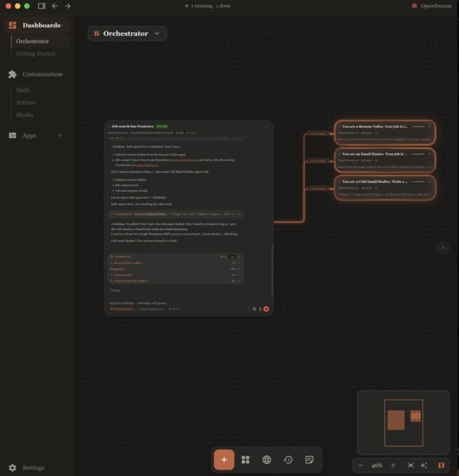Click the orange plus new agent button
This screenshot has width=459, height=476.
[224, 459]
